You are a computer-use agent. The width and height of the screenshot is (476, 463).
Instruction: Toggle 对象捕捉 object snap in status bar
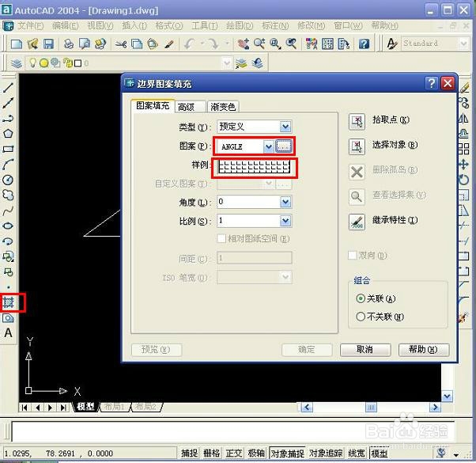[x=288, y=454]
